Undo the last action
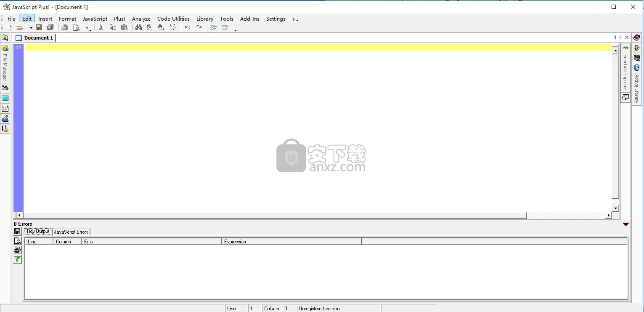 tap(188, 28)
